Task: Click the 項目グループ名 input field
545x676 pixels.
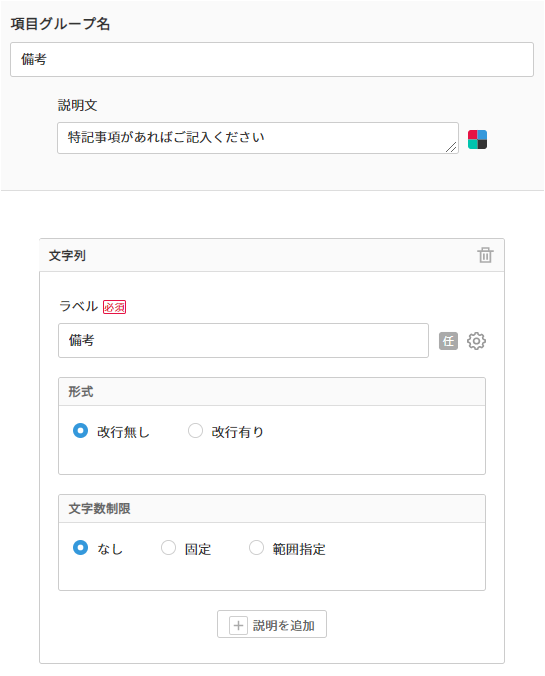Action: pos(272,59)
